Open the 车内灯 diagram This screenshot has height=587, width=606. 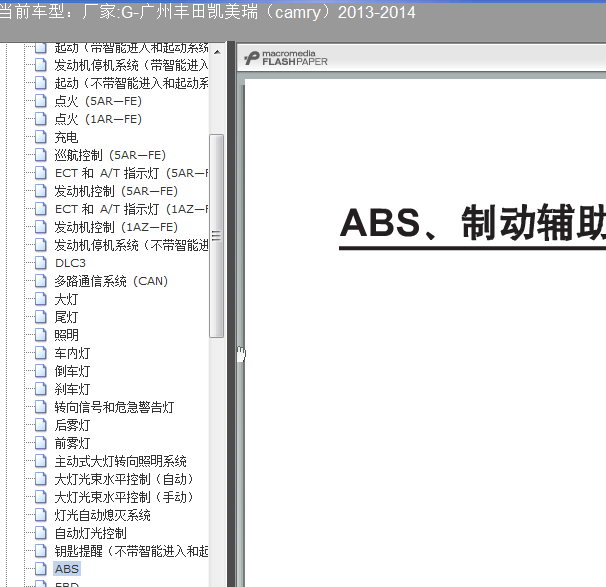[x=72, y=353]
